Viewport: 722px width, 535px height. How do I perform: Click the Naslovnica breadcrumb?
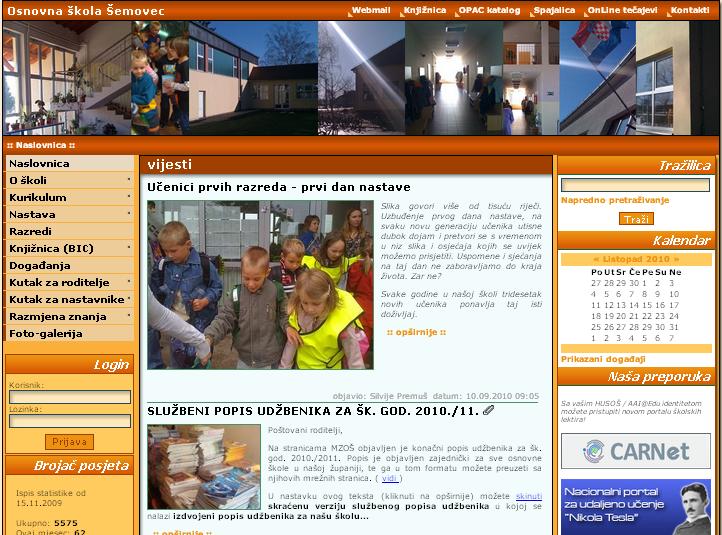click(x=41, y=145)
